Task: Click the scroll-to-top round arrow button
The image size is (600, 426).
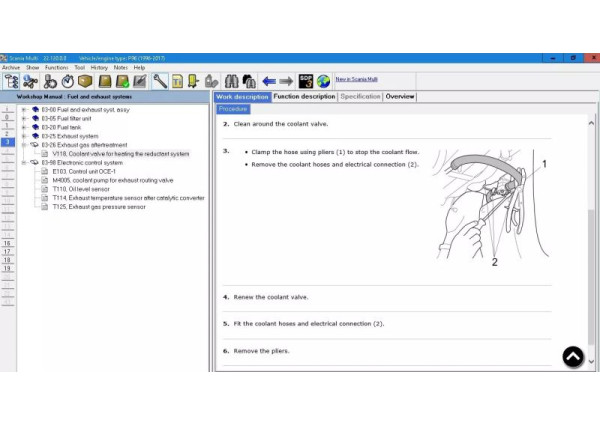Action: (x=573, y=356)
